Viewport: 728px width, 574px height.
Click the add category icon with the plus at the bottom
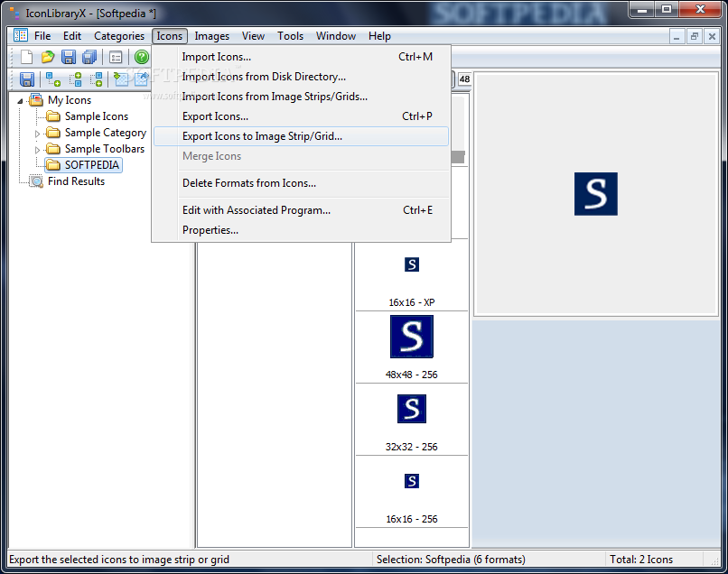point(96,79)
